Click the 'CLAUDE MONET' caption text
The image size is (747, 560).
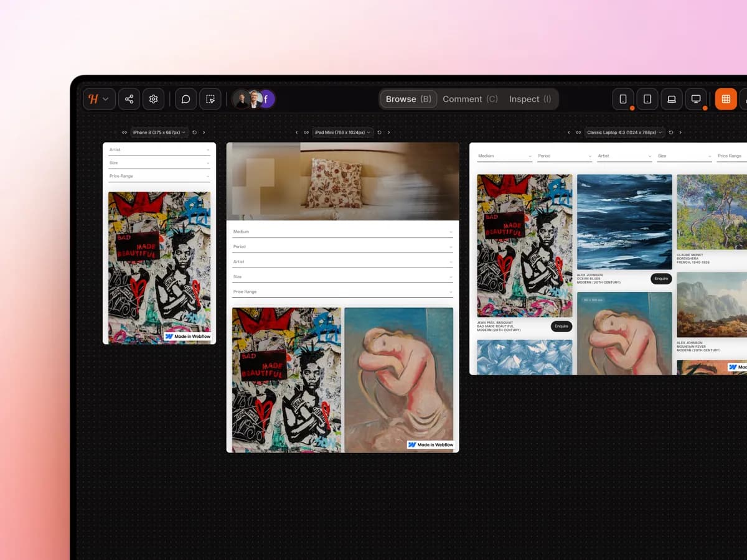pyautogui.click(x=688, y=255)
